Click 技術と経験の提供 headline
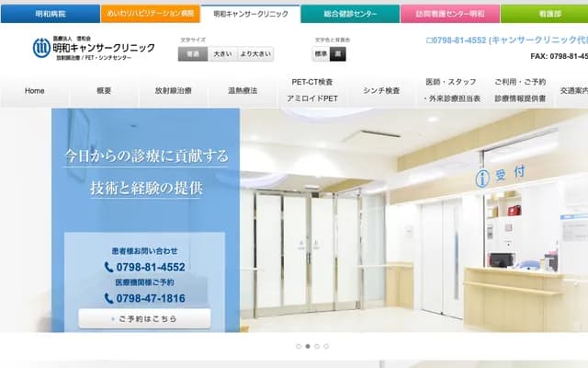The height and width of the screenshot is (368, 588). [147, 188]
